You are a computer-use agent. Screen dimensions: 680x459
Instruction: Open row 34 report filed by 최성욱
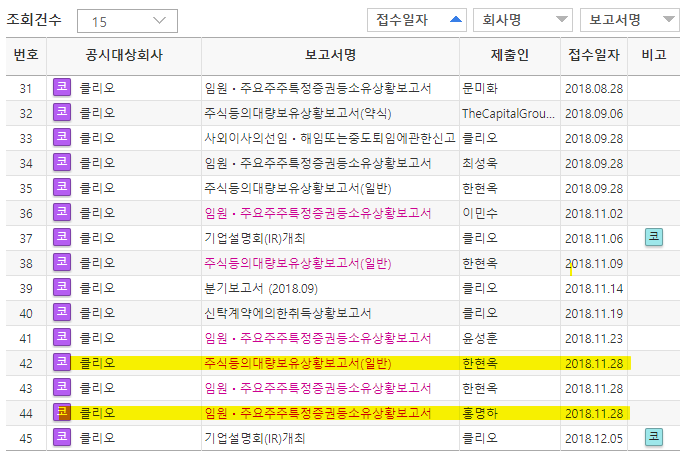[x=318, y=163]
